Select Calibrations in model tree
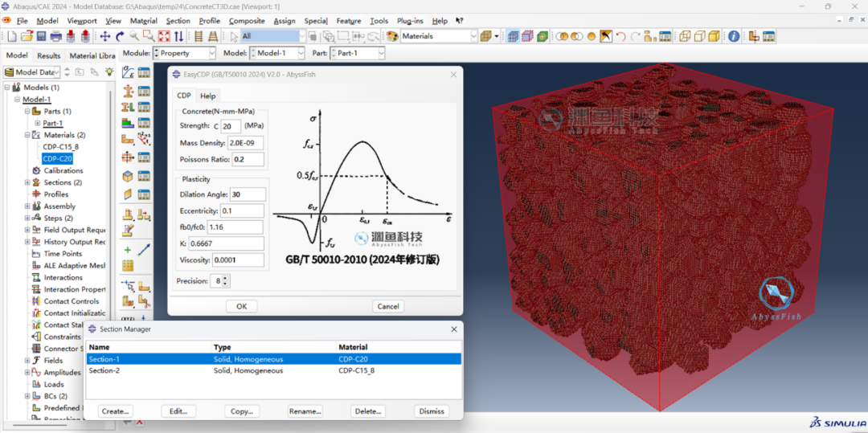The width and height of the screenshot is (868, 433). (x=63, y=170)
